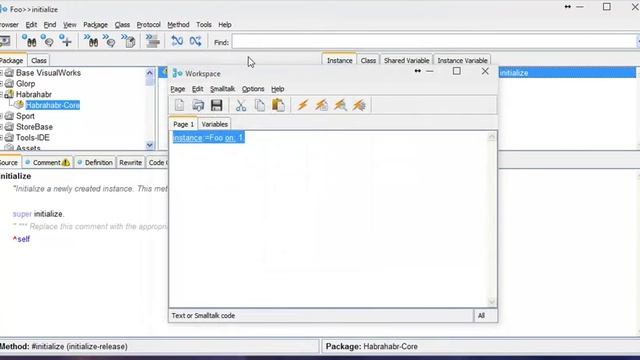The width and height of the screenshot is (640, 360).
Task: Click Inspect it lightning icon with magnifier
Action: point(340,105)
